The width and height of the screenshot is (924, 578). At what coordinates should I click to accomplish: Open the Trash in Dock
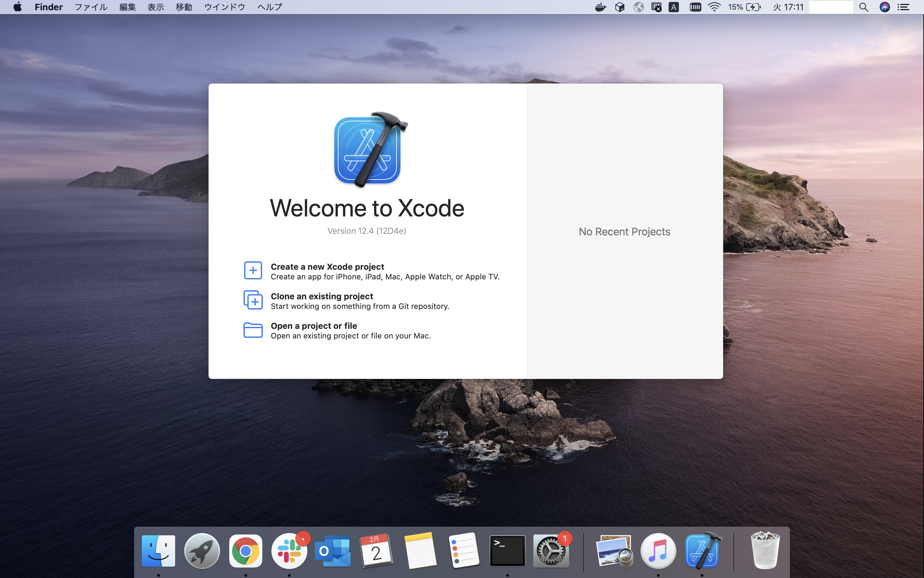click(765, 550)
